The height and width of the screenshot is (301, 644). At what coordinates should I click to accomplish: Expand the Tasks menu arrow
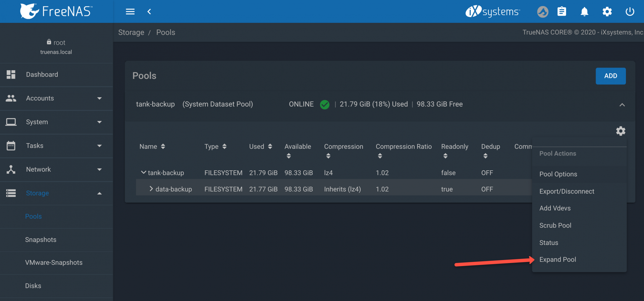(99, 146)
